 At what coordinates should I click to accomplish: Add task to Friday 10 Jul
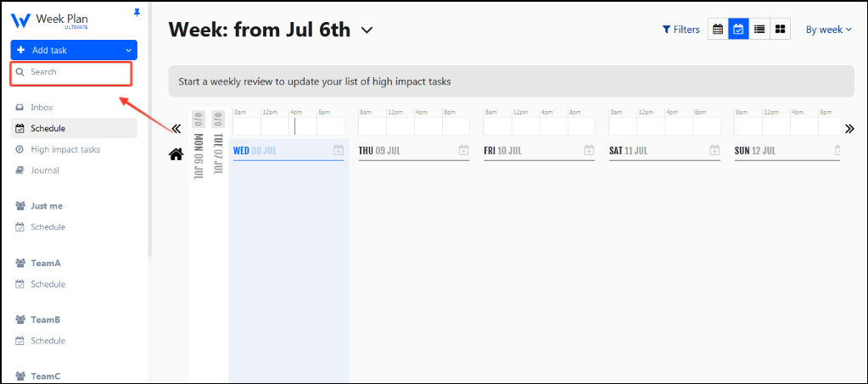coord(590,150)
